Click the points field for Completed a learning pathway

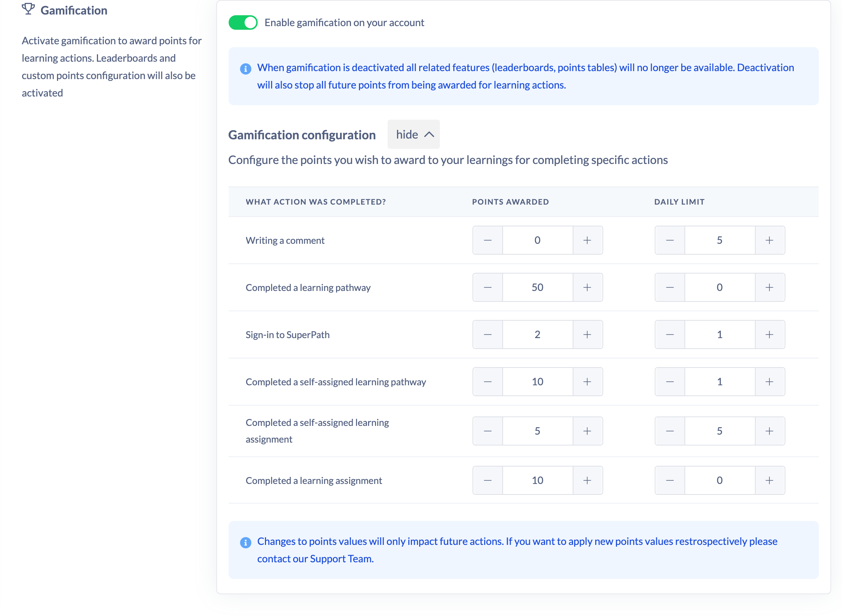(x=538, y=287)
